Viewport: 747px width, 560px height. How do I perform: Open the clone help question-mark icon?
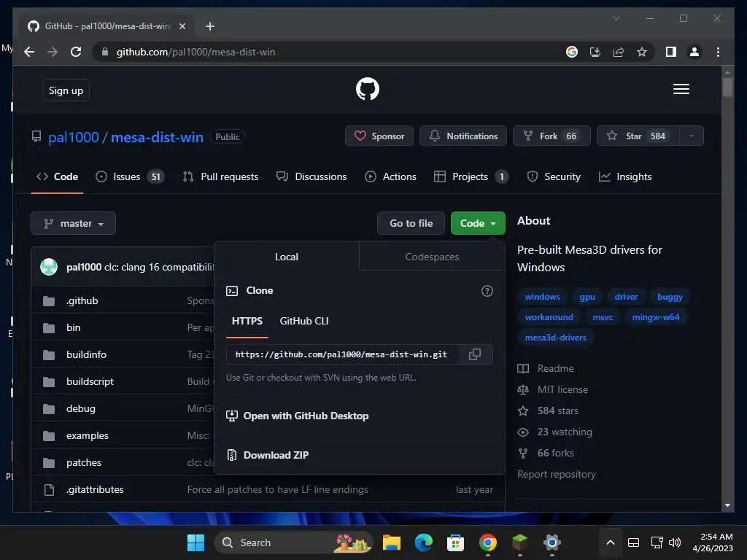pyautogui.click(x=487, y=291)
